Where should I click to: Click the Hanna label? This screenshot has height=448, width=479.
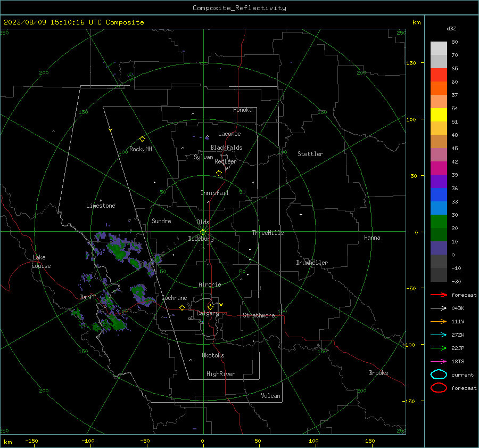tap(372, 238)
